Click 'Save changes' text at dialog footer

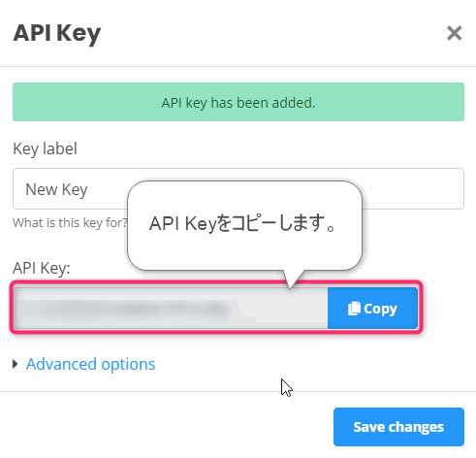[398, 427]
